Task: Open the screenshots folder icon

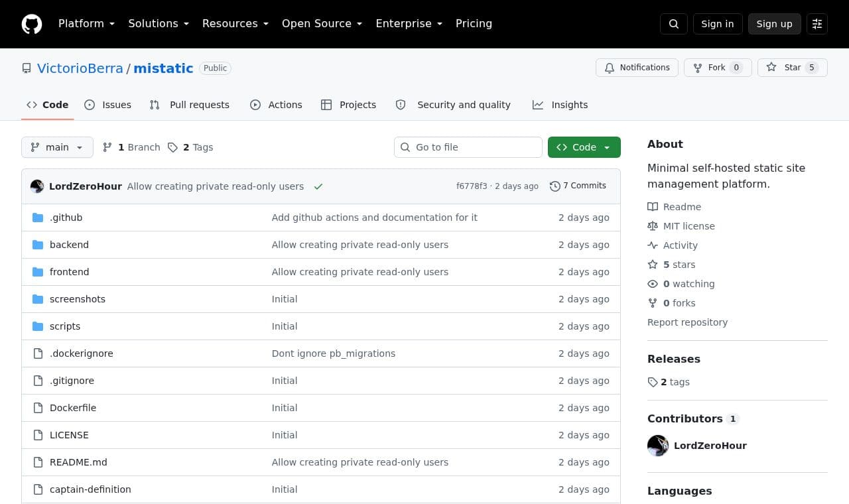Action: 38,299
